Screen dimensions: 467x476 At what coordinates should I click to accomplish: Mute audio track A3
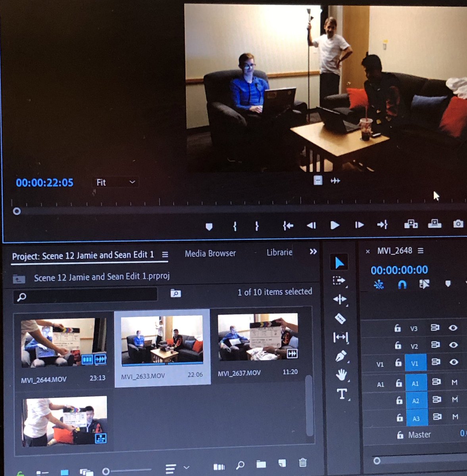point(455,417)
